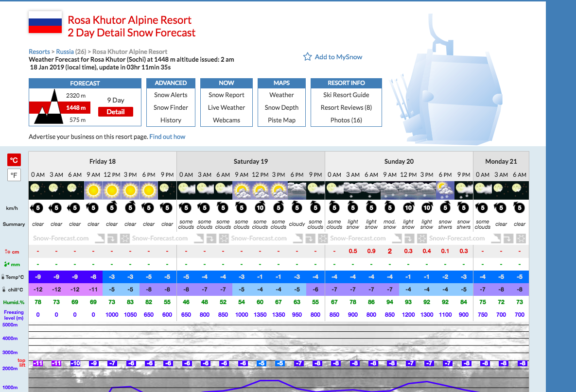The width and height of the screenshot is (576, 392).
Task: Click the red Detail button
Action: click(x=116, y=112)
